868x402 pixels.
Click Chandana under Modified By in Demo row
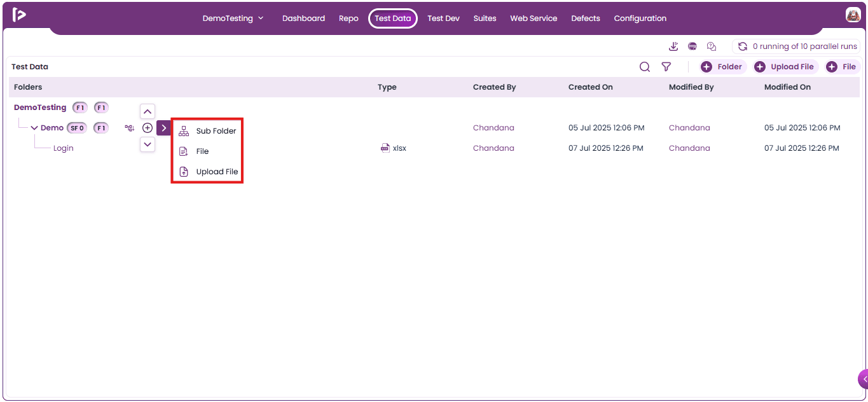[x=689, y=128]
